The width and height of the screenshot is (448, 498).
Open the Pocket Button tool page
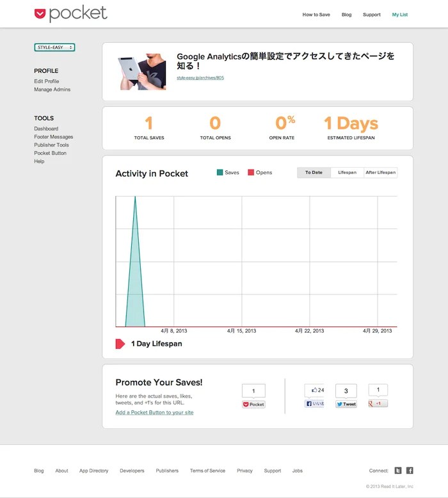pos(50,153)
